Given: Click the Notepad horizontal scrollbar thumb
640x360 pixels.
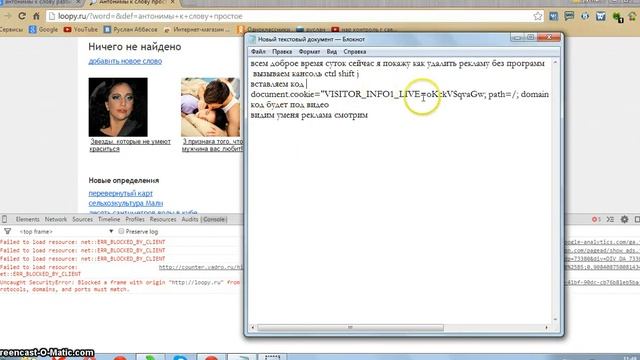Looking at the screenshot, I should click(350, 327).
